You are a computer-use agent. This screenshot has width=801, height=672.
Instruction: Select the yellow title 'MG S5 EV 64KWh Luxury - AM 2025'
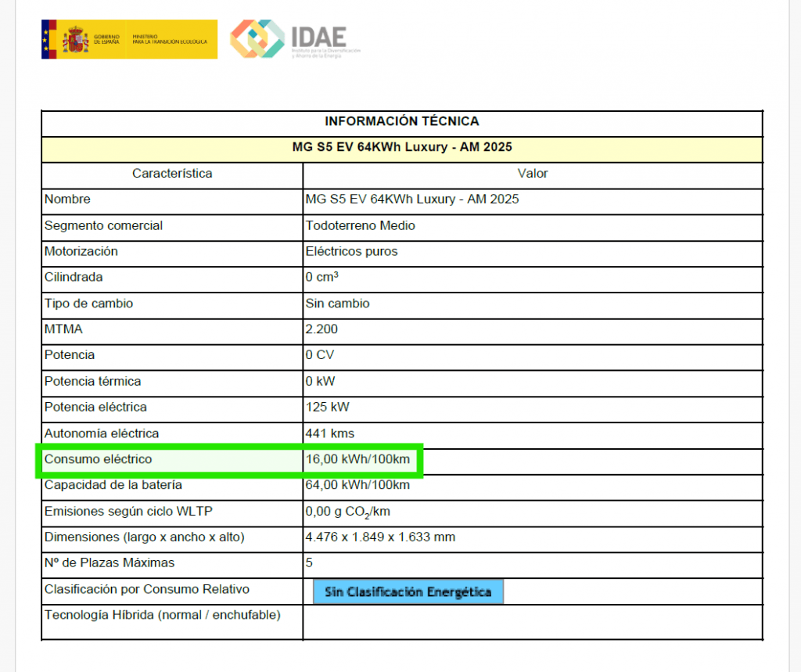(402, 147)
